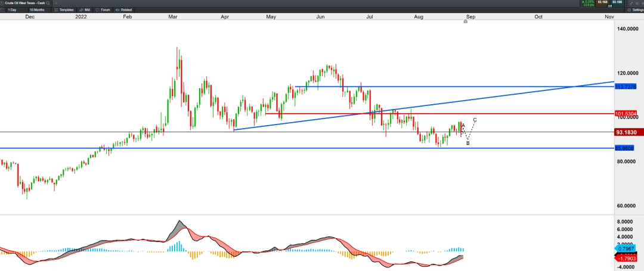Screen dimensions: 644x271
Task: Click the projection label C on the chart
Action: [475, 120]
